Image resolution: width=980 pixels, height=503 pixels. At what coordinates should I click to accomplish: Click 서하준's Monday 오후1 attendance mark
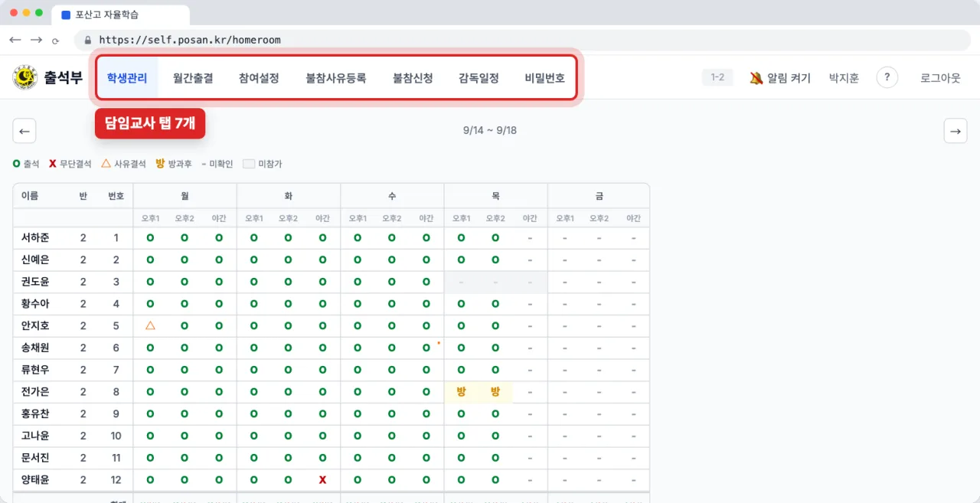[x=150, y=237]
